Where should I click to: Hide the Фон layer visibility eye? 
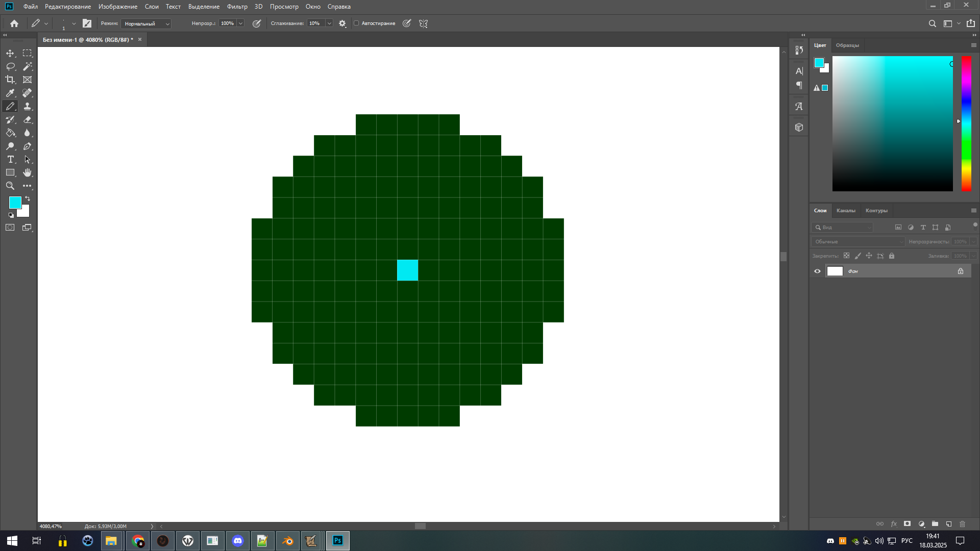(x=817, y=271)
